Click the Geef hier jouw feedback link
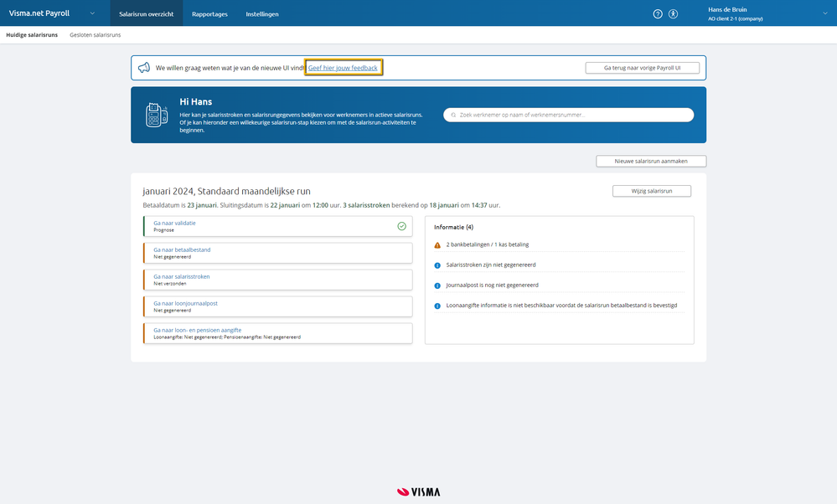 [x=343, y=68]
